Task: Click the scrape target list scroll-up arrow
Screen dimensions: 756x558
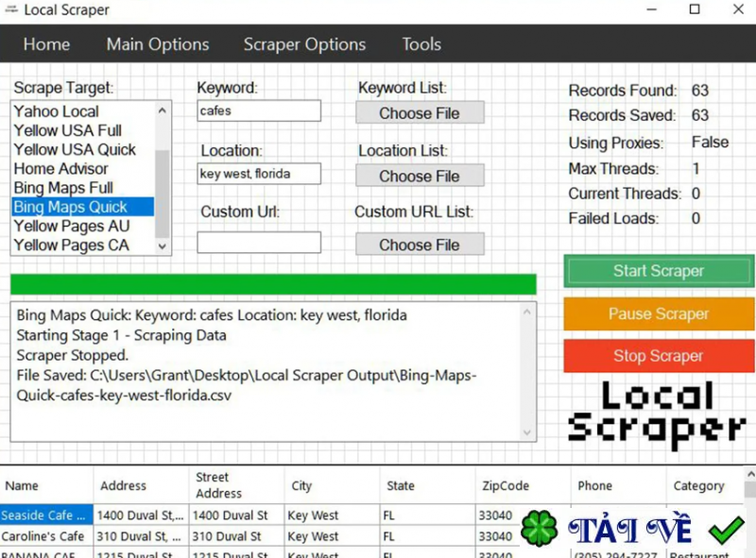Action: tap(163, 110)
